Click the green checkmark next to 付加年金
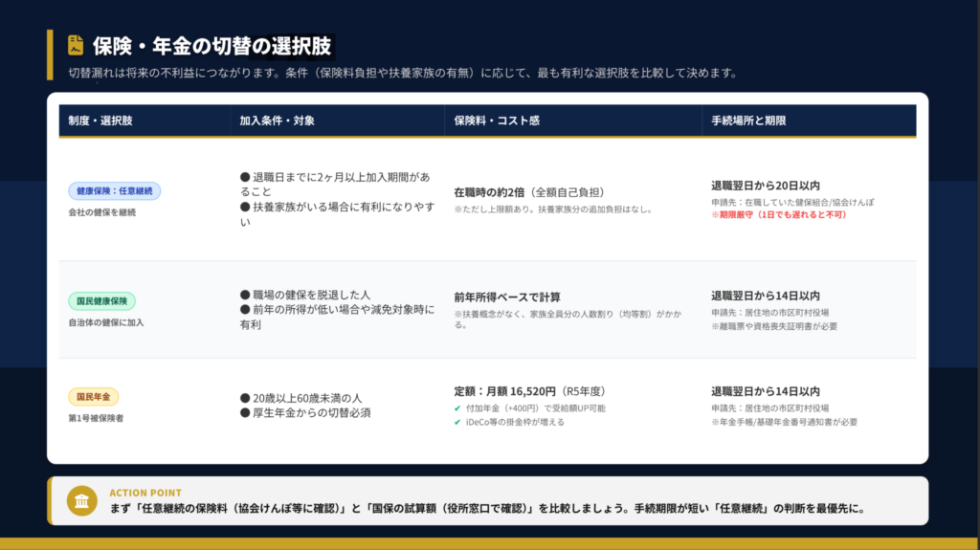Viewport: 980px width, 550px height. coord(457,408)
